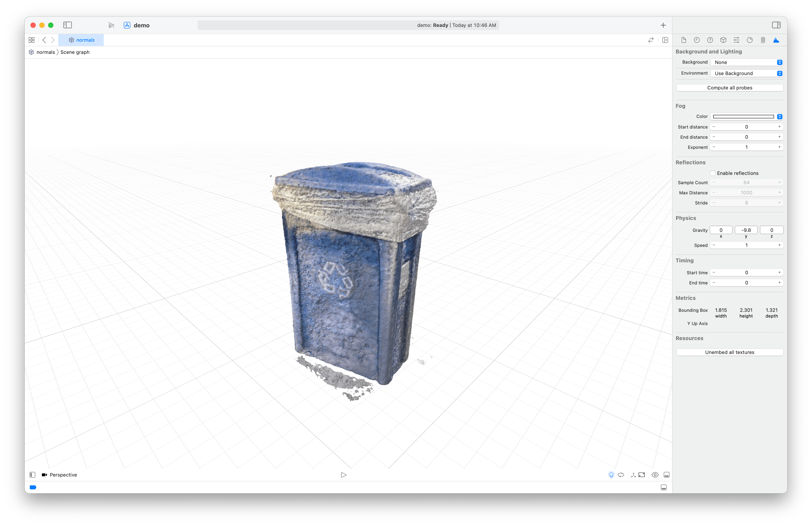Enable reflections checkbox
Screen dimensions: 812x526
click(x=713, y=173)
